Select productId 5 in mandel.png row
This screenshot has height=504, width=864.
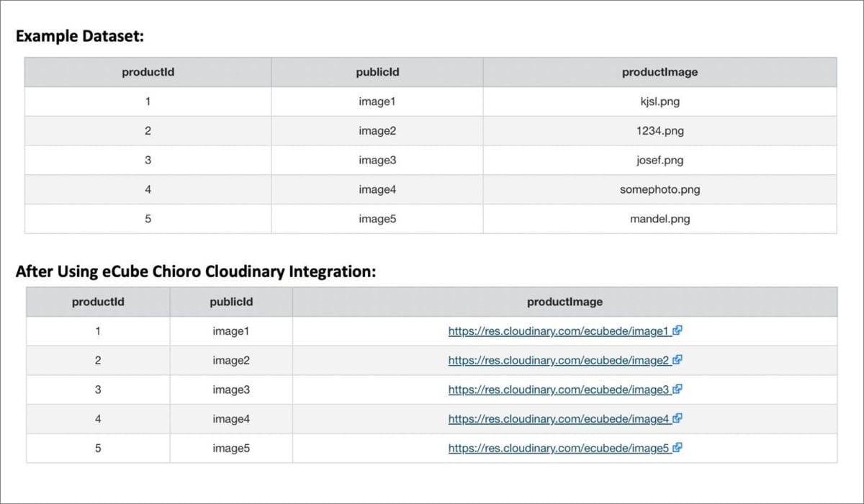[148, 219]
